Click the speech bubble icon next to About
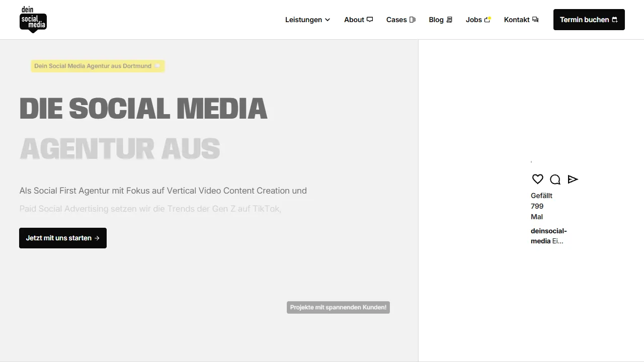Image resolution: width=644 pixels, height=362 pixels. click(x=370, y=19)
